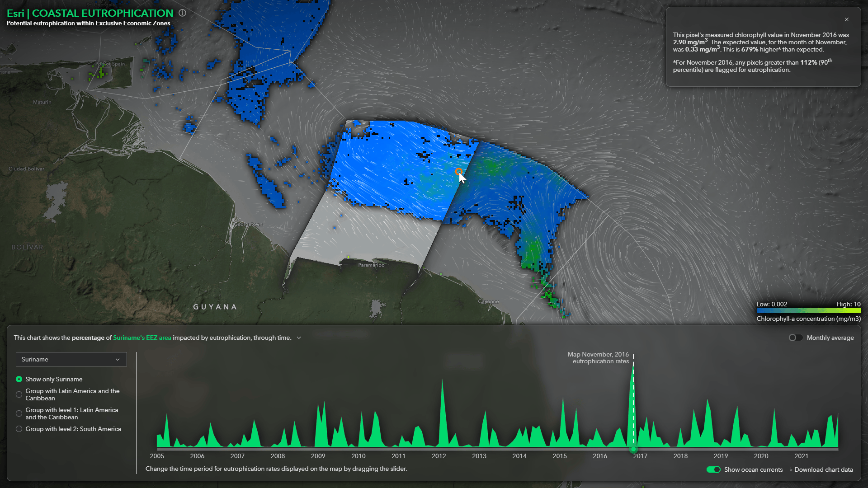Close the chlorophyll pixel info popup

[847, 19]
